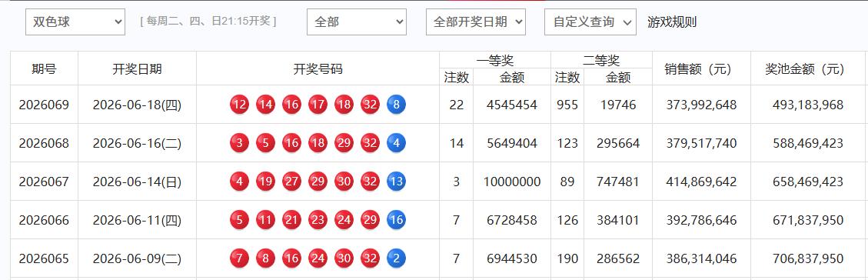This screenshot has height=280, width=868.
Task: Click red ball 30 in issue 2026065
Action: tap(344, 258)
